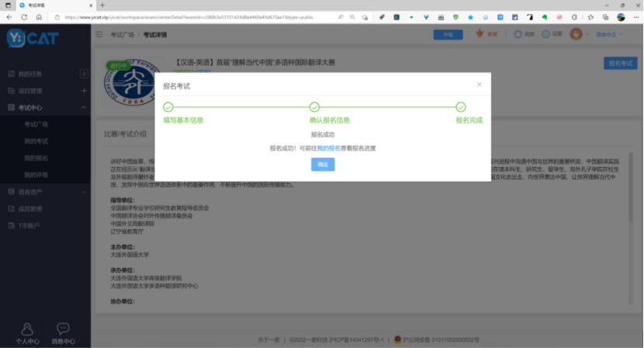Click the browser home button

tap(53, 16)
